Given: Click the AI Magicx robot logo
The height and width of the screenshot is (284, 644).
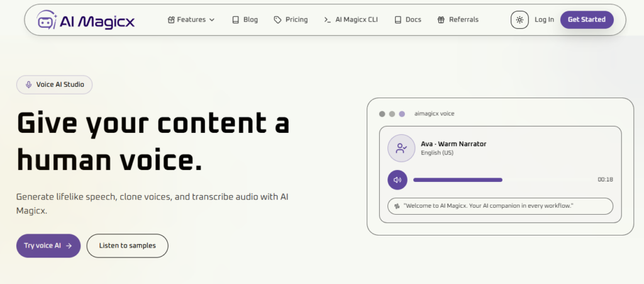Looking at the screenshot, I should (x=47, y=20).
